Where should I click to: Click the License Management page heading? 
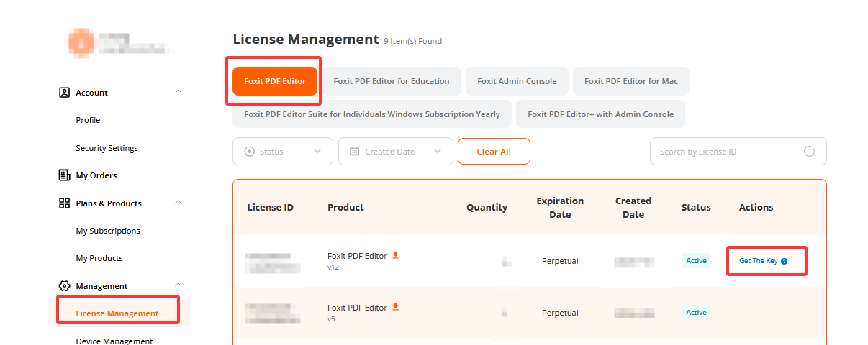[306, 40]
